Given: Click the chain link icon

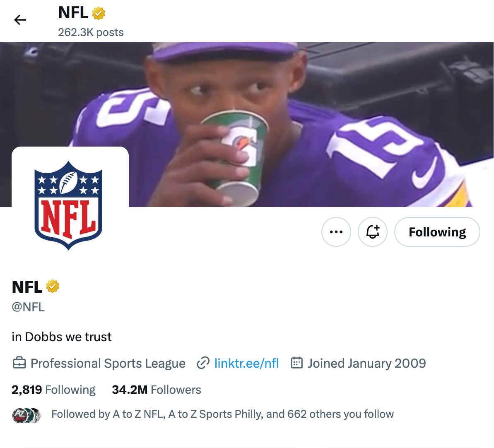Looking at the screenshot, I should point(203,363).
